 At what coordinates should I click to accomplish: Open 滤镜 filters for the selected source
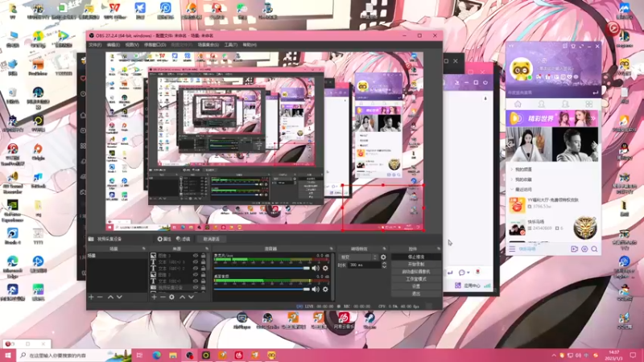184,239
